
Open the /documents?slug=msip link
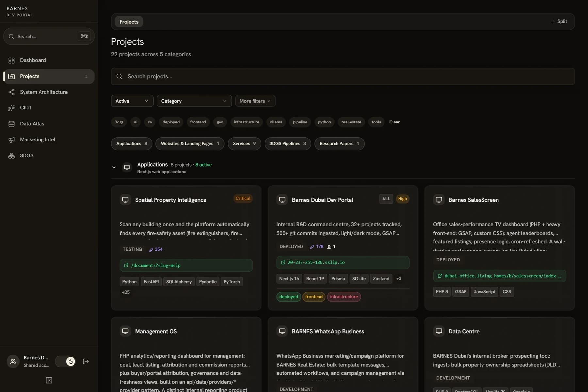pyautogui.click(x=186, y=266)
